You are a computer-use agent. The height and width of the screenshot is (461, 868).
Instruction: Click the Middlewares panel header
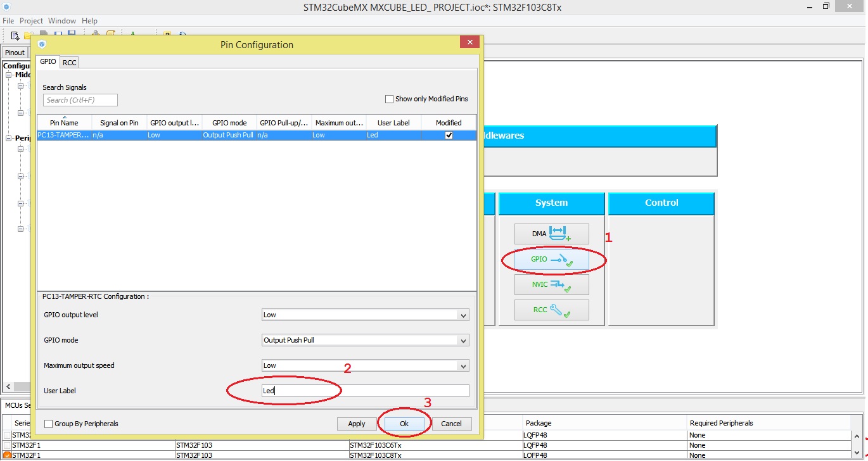point(599,136)
